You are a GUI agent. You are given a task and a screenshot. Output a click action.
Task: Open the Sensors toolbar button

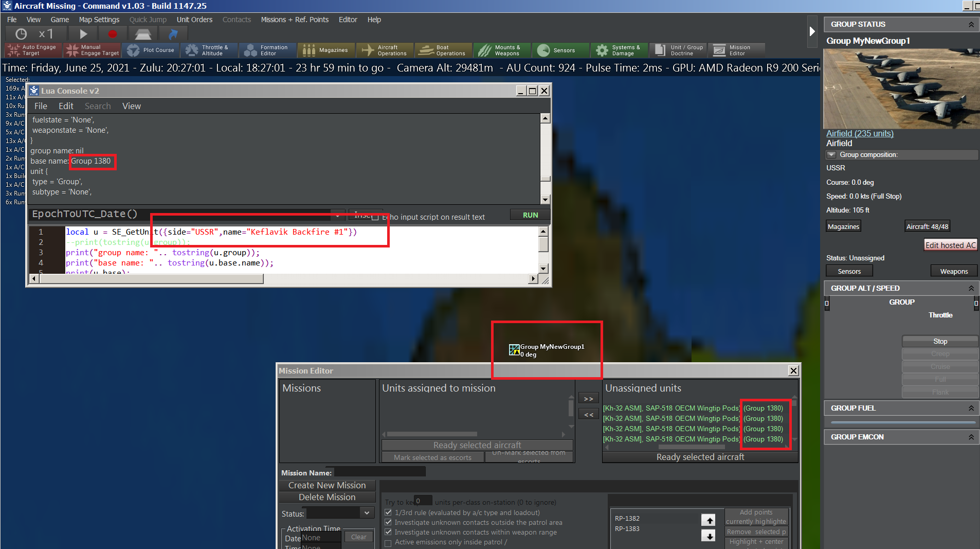point(561,50)
